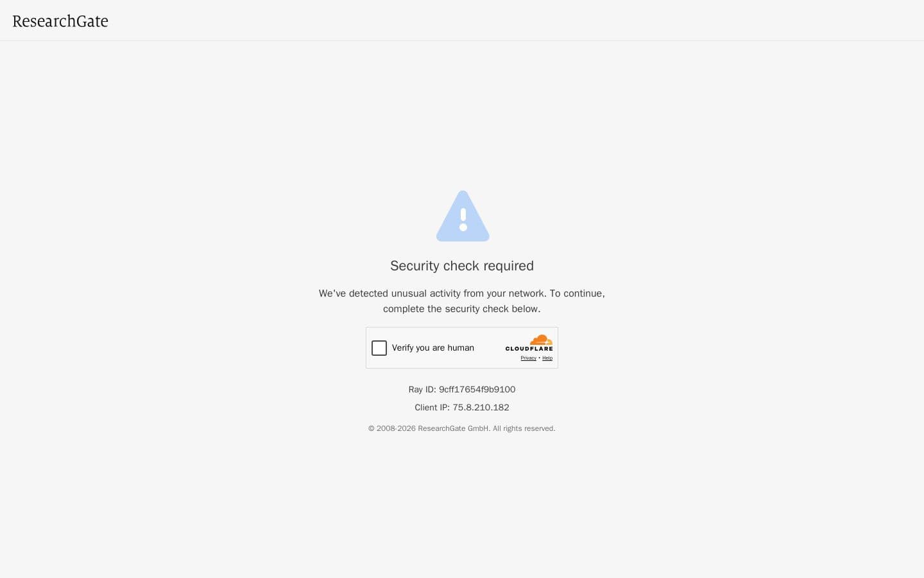Click 'All rights reserved' footer text
The width and height of the screenshot is (924, 578).
point(524,428)
